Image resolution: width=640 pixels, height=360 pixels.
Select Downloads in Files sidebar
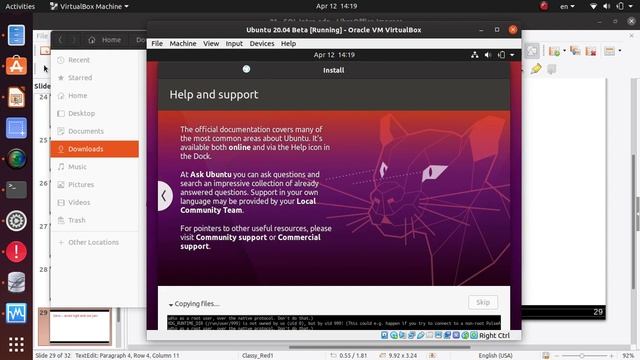pyautogui.click(x=95, y=149)
